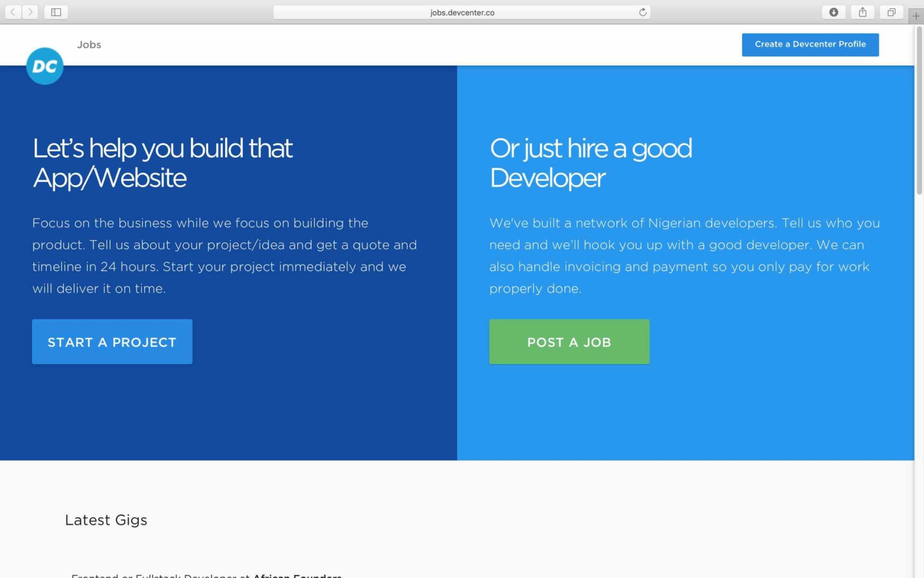Viewport: 924px width, 578px height.
Task: Show all tabs overview
Action: (x=891, y=12)
